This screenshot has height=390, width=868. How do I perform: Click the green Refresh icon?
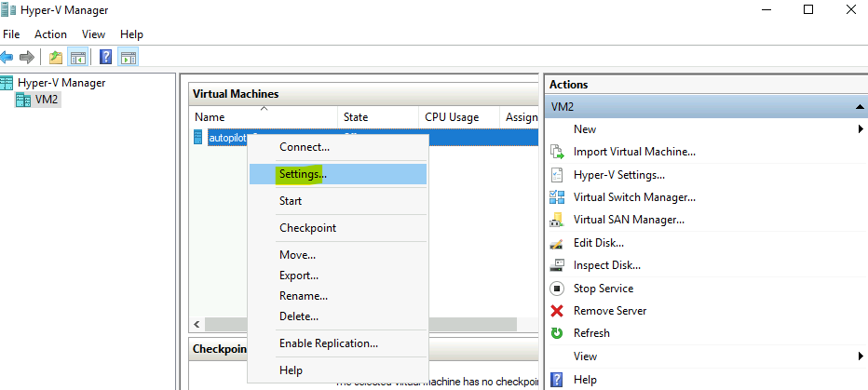pyautogui.click(x=557, y=333)
